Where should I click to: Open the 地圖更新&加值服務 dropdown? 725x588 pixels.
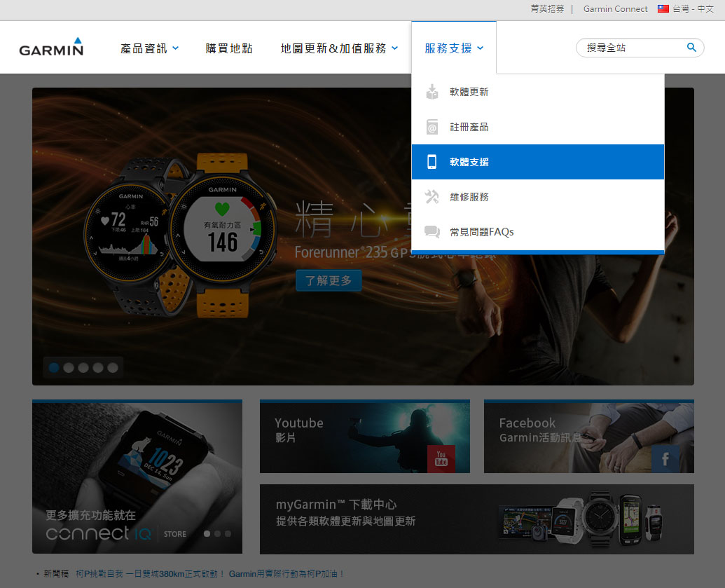[339, 48]
